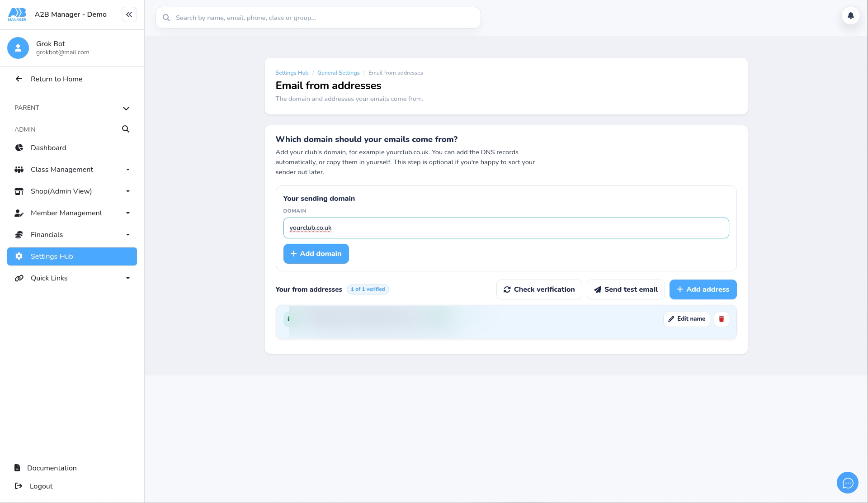This screenshot has height=503, width=868.
Task: Open Member Management menu item
Action: (x=72, y=213)
